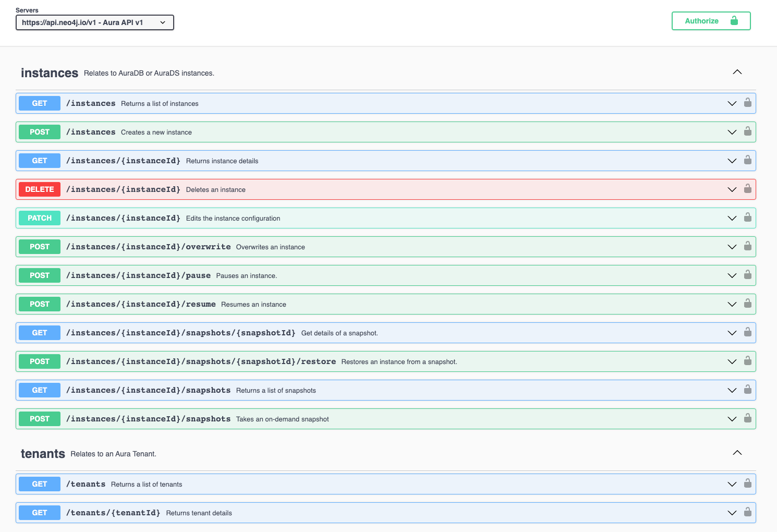Open snapshots/{snapshotId}/restore path
The width and height of the screenshot is (777, 532).
point(201,361)
